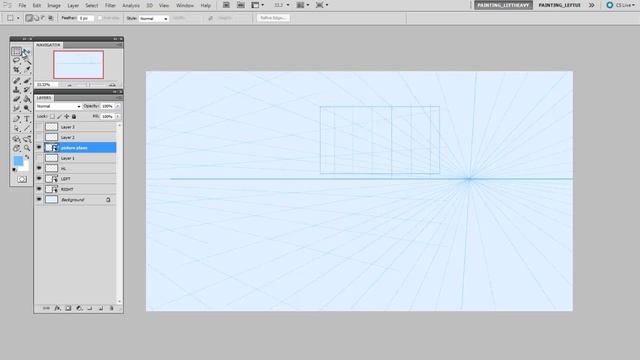Select the Paint Bucket tool

click(x=26, y=99)
